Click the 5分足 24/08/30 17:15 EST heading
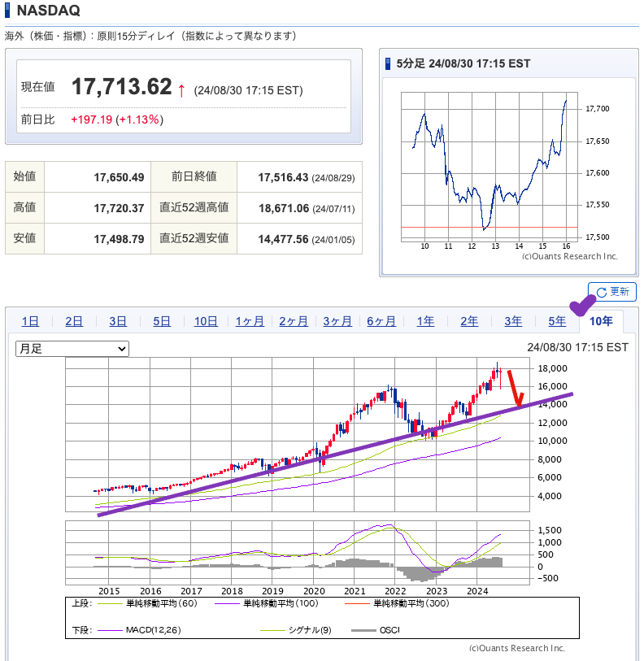This screenshot has height=661, width=644. 463,63
